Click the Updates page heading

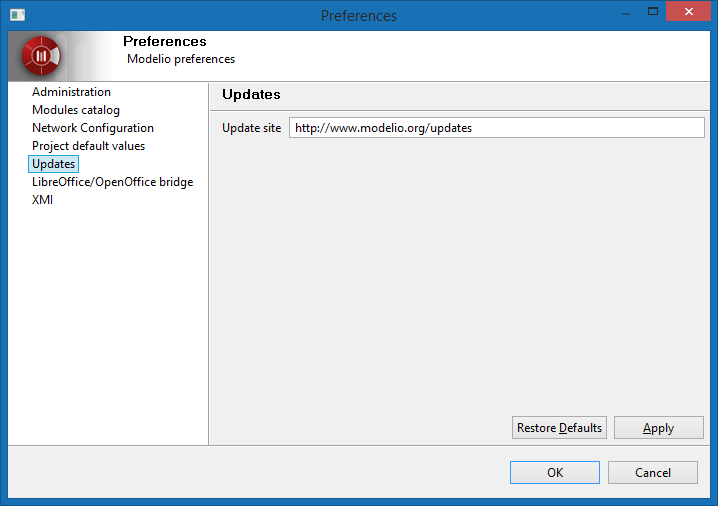(x=251, y=94)
